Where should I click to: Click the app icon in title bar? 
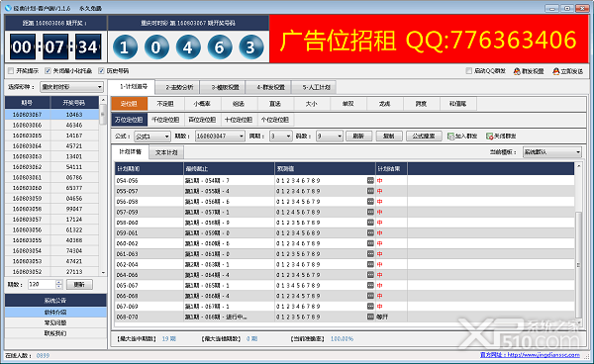click(8, 8)
